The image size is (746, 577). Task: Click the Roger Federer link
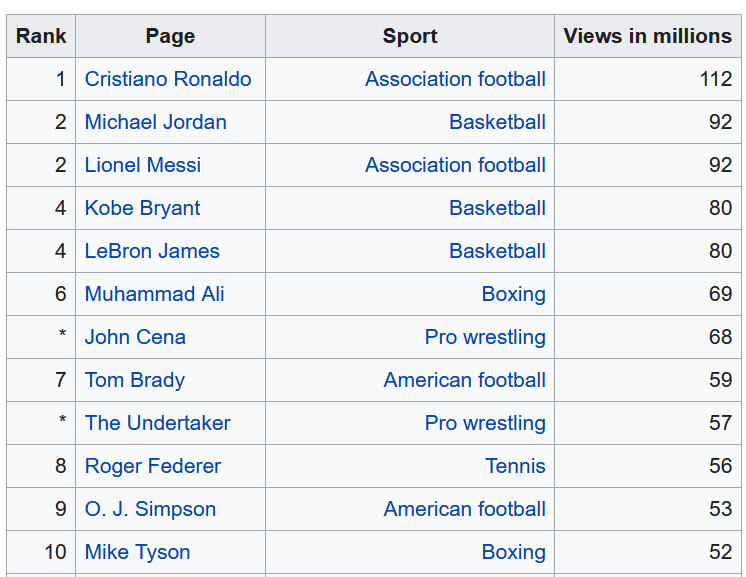(x=152, y=466)
